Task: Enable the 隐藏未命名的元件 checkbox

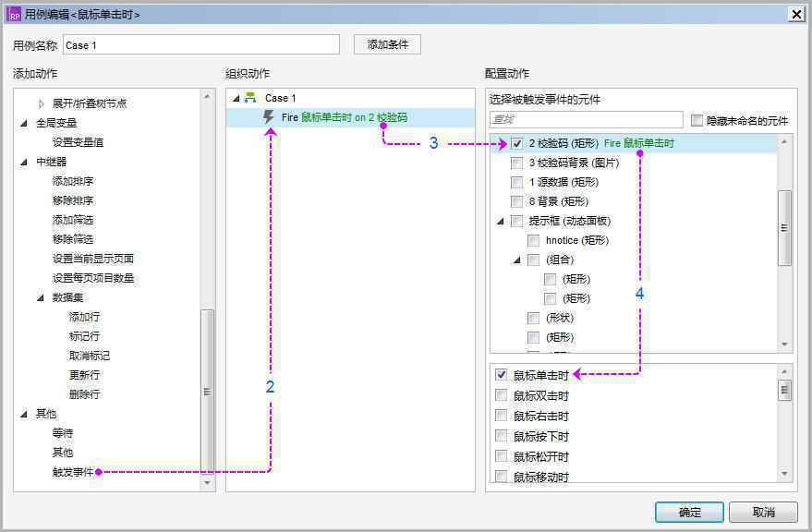Action: pos(697,121)
